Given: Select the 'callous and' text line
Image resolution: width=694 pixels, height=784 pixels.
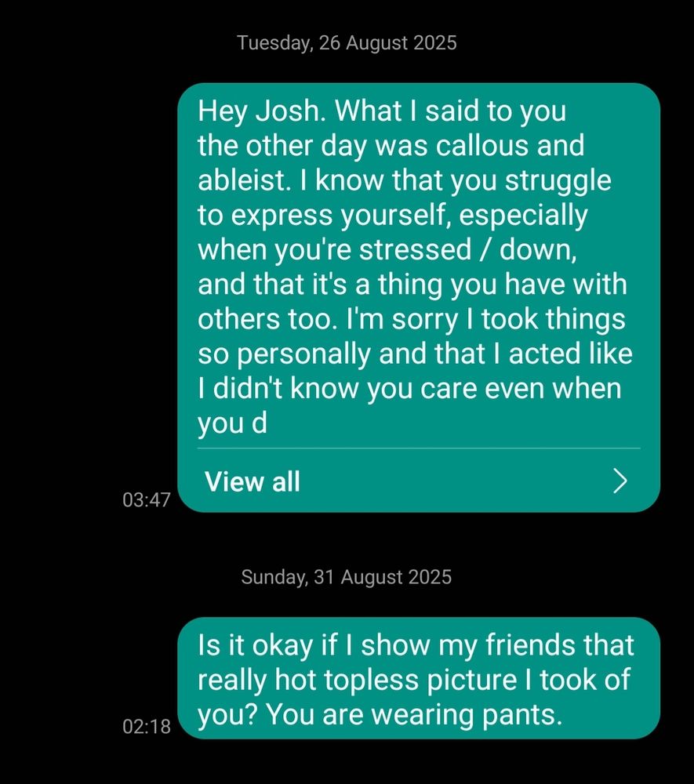Looking at the screenshot, I should pos(510,146).
